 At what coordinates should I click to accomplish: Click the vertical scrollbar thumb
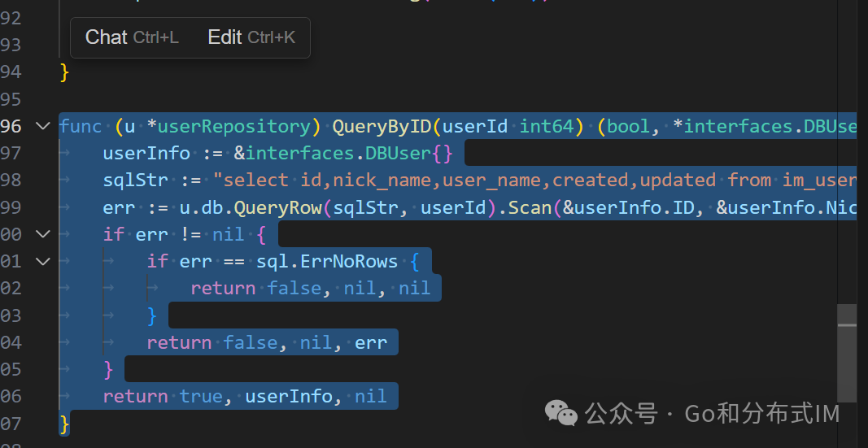[847, 353]
